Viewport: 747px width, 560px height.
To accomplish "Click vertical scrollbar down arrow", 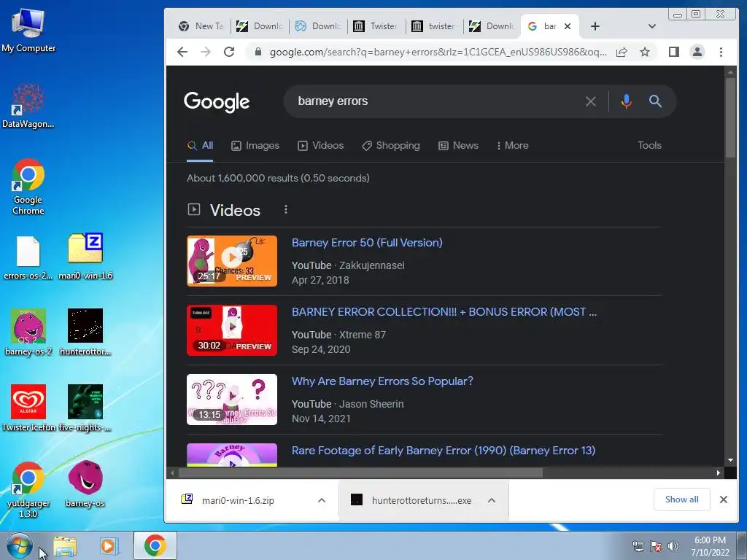I will pyautogui.click(x=730, y=460).
